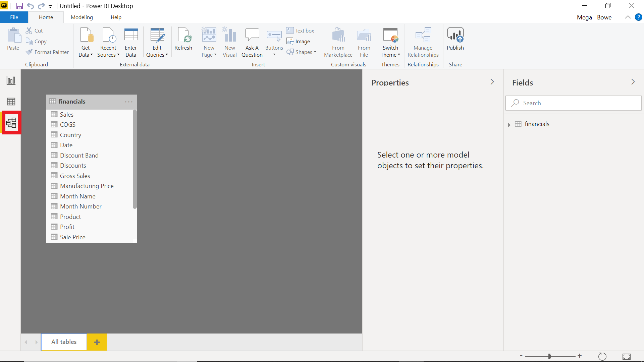The height and width of the screenshot is (362, 644).
Task: Click Manage Relationships
Action: [x=423, y=43]
